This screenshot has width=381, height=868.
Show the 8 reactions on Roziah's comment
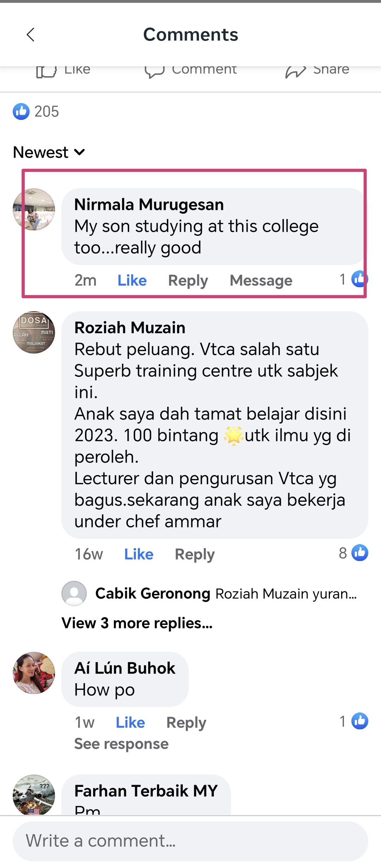click(353, 553)
